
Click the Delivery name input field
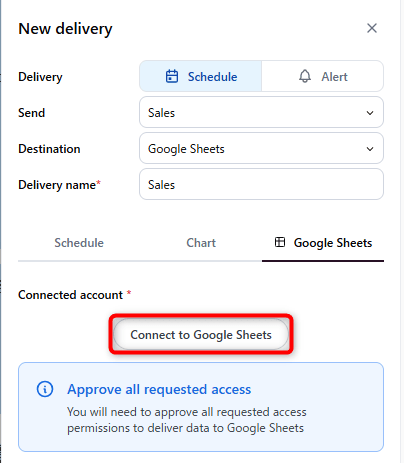click(x=261, y=184)
